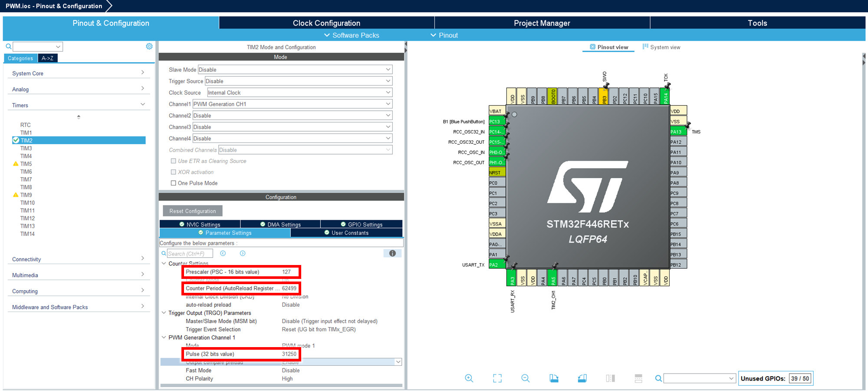Show the parameter info icon
The image size is (868, 391).
(x=392, y=253)
